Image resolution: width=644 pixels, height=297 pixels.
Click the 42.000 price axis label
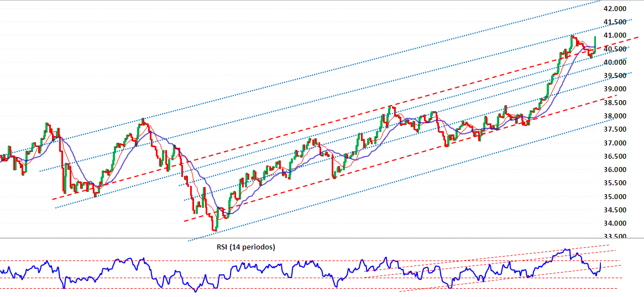coord(615,9)
